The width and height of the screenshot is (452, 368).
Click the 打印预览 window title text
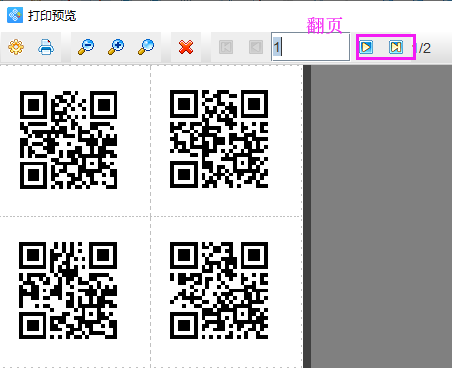pyautogui.click(x=52, y=16)
